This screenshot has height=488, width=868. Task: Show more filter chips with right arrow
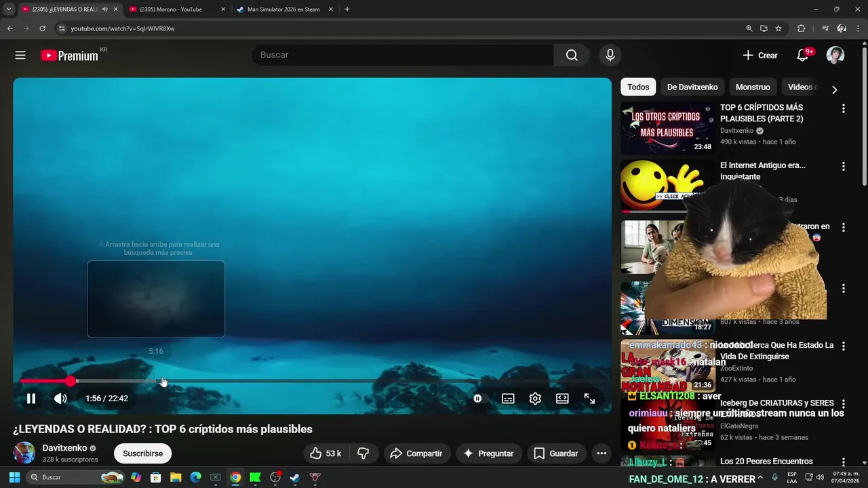[x=834, y=89]
